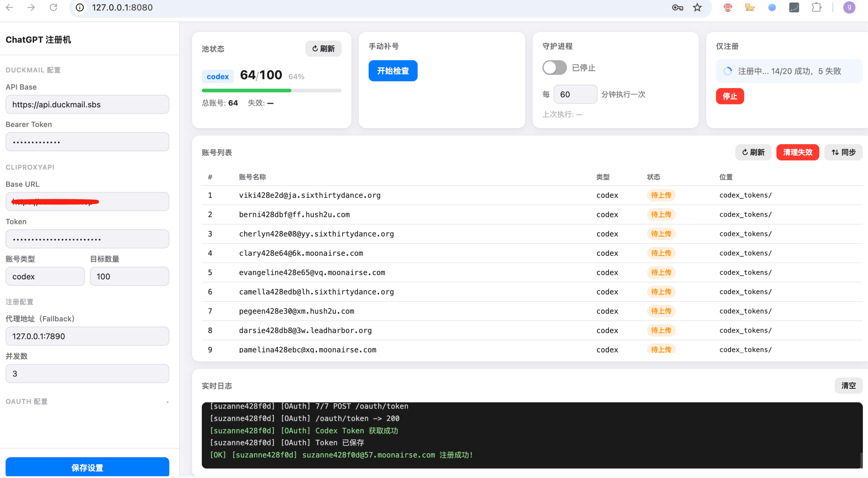Image resolution: width=868 pixels, height=478 pixels.
Task: Click codex_tokens/ location for darsie428db8
Action: coord(745,330)
